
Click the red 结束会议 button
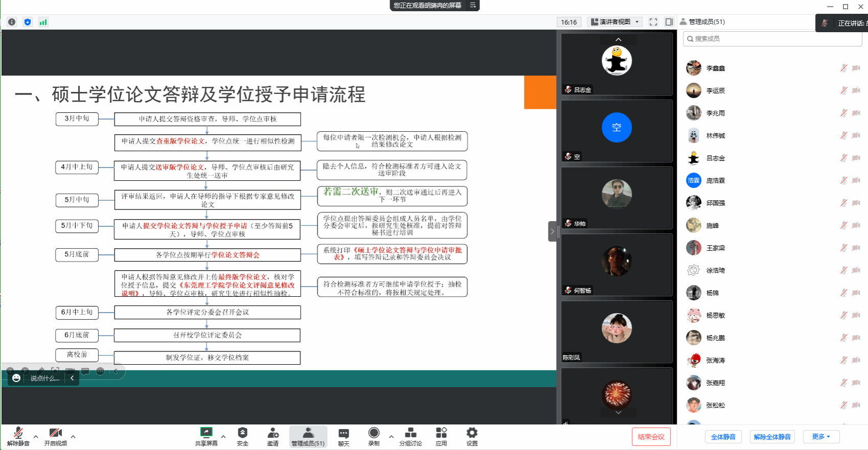651,437
